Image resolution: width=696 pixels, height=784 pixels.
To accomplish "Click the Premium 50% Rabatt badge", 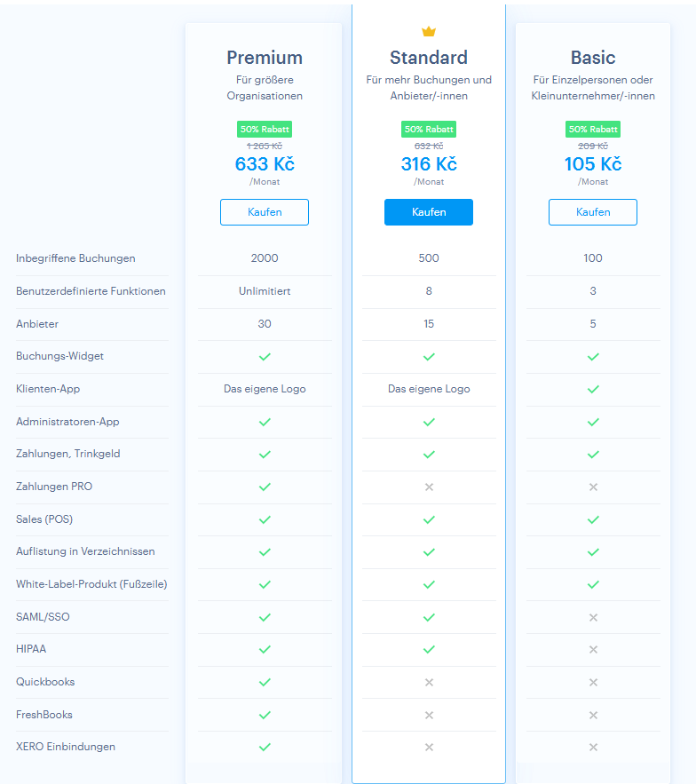I will click(265, 130).
